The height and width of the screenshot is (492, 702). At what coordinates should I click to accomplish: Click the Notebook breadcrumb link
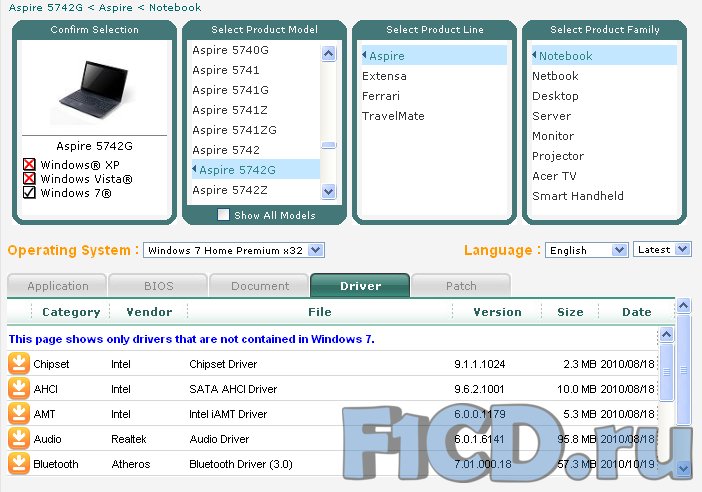pyautogui.click(x=175, y=8)
